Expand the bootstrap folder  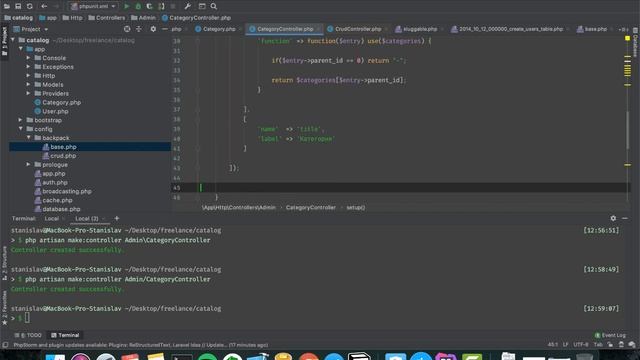[21, 120]
